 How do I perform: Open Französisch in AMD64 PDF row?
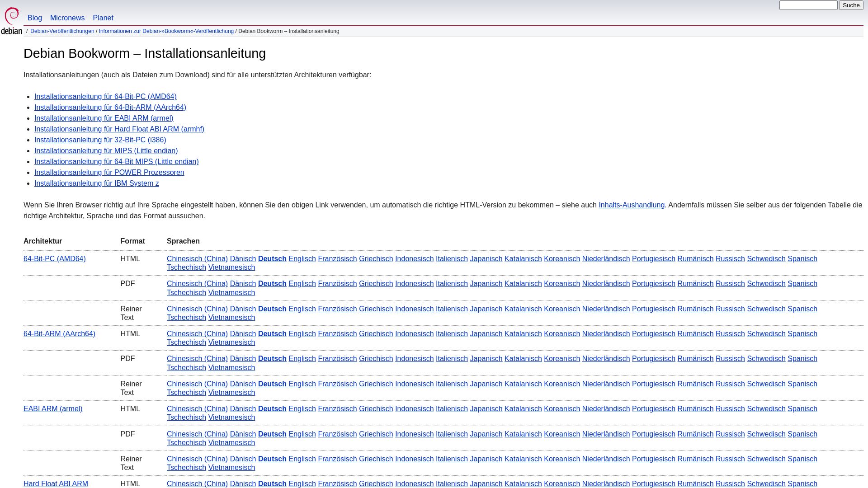pyautogui.click(x=337, y=284)
